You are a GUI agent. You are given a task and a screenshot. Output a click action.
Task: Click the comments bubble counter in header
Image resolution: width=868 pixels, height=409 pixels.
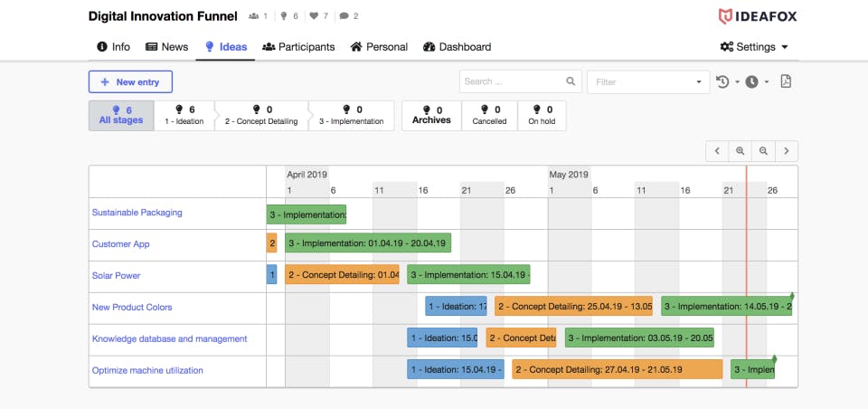point(349,16)
